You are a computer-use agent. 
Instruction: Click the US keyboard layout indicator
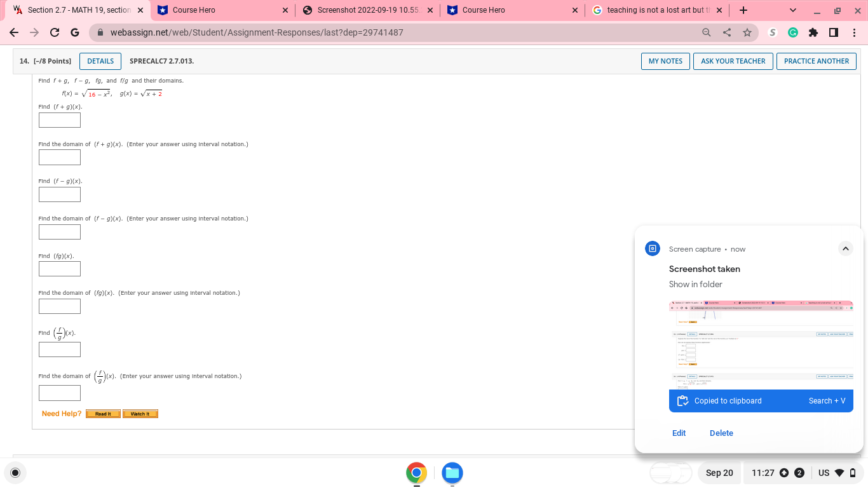click(824, 473)
